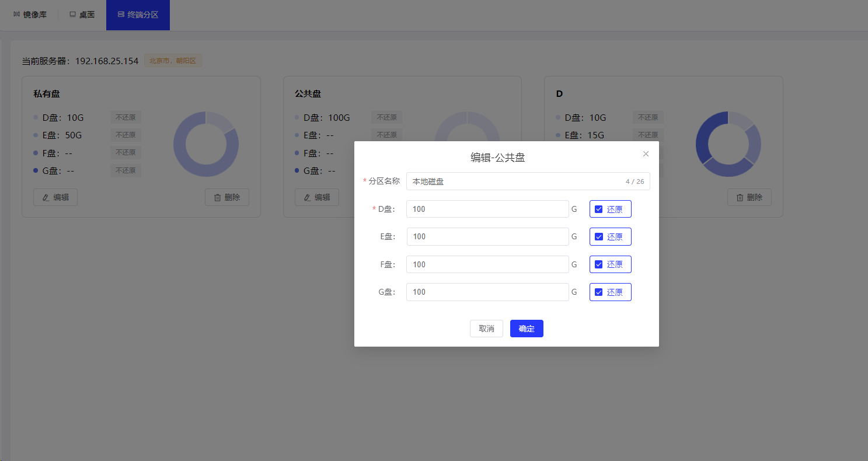
Task: Click pencil icon on 私有盘 edit button
Action: pyautogui.click(x=46, y=198)
